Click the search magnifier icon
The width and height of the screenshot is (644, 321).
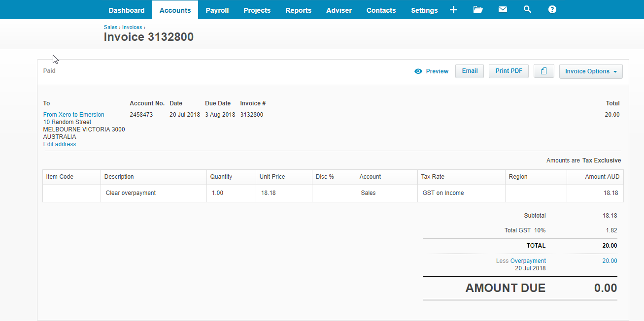tap(527, 10)
